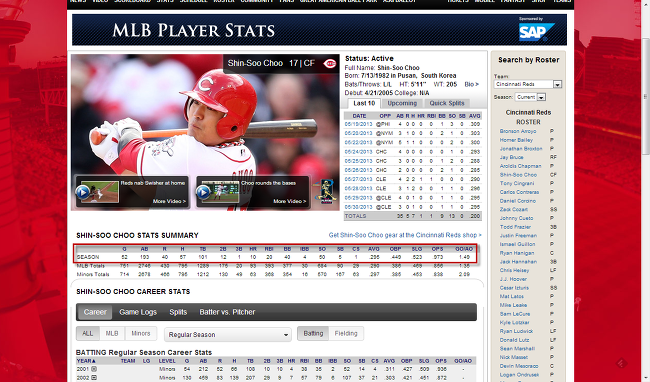The image size is (650, 382).
Task: Open Ryan Ludwick's roster link
Action: click(x=516, y=331)
